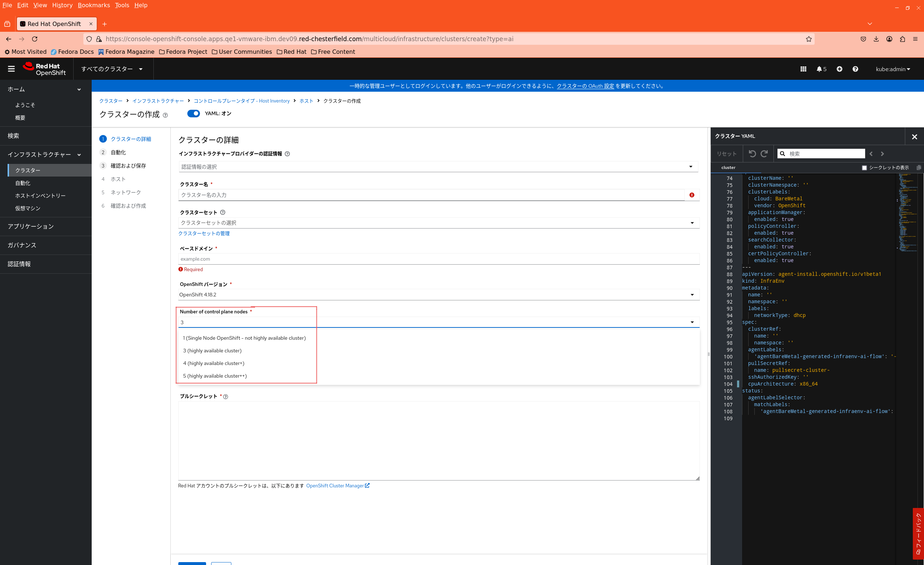
Task: Open the クラスターセットの管理 link
Action: (x=204, y=233)
